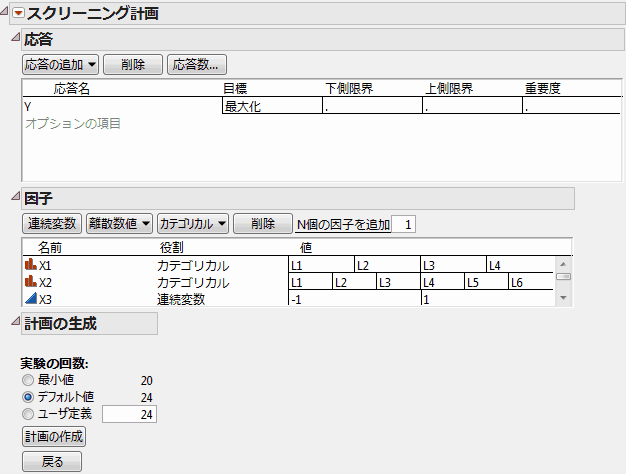Collapse the 因子 section disclosure triangle

[15, 196]
